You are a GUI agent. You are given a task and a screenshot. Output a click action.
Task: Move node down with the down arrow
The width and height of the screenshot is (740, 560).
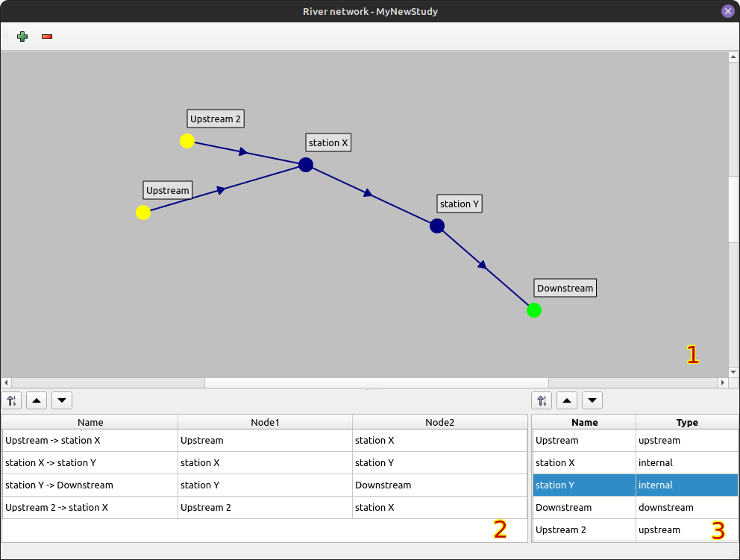coord(592,400)
